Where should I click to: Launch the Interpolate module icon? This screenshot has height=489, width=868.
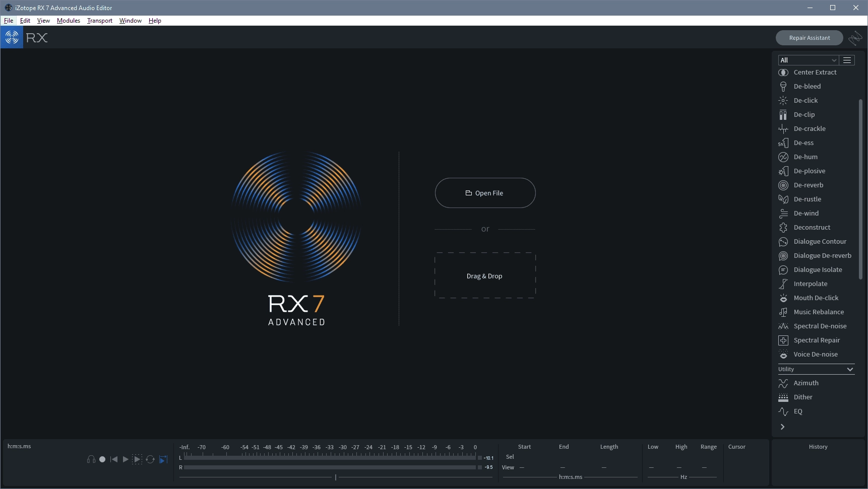(x=783, y=284)
